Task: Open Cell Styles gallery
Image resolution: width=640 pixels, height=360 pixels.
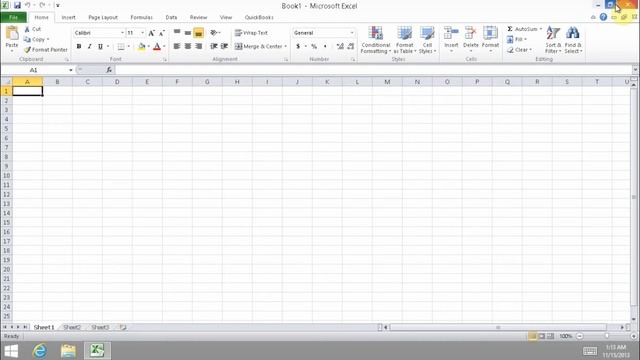Action: (427, 40)
